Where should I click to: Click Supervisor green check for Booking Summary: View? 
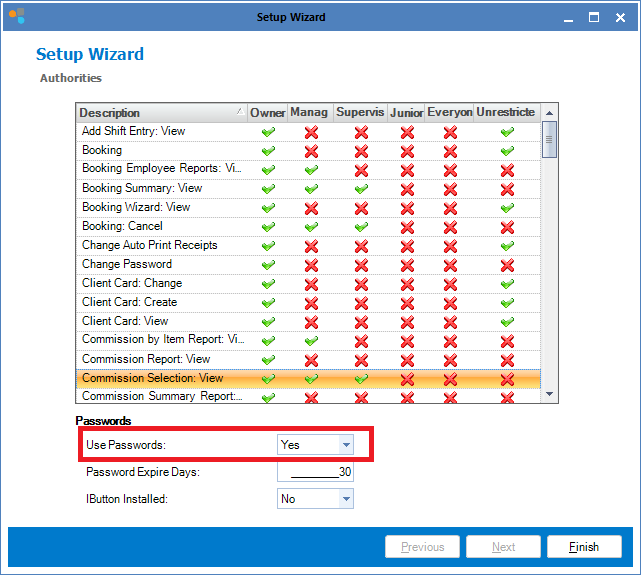pyautogui.click(x=360, y=189)
